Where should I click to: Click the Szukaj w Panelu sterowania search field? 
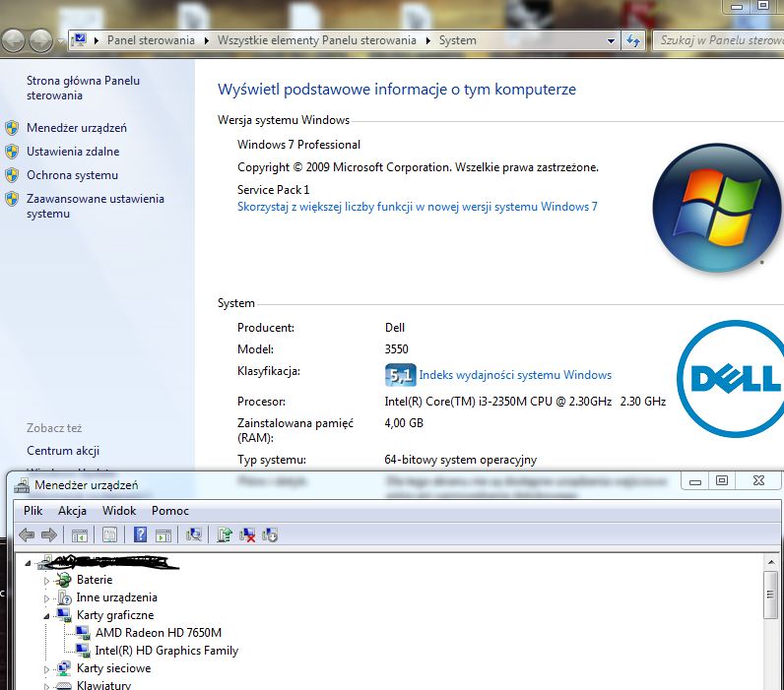tap(718, 40)
